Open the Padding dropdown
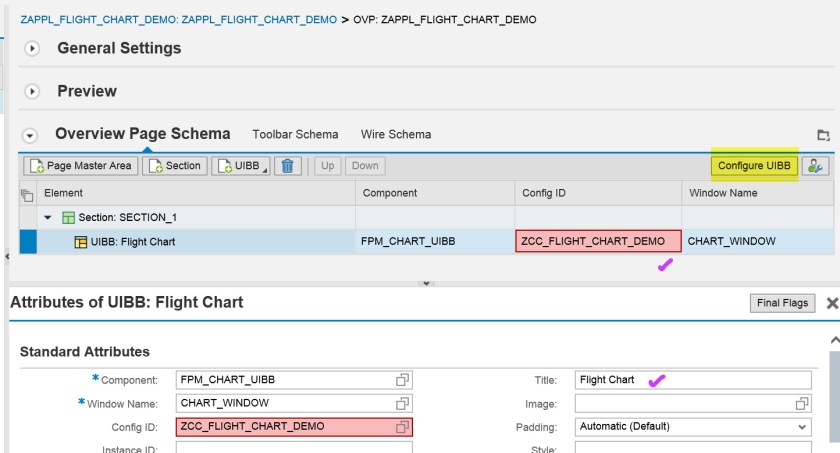This screenshot has height=453, width=840. pos(801,426)
